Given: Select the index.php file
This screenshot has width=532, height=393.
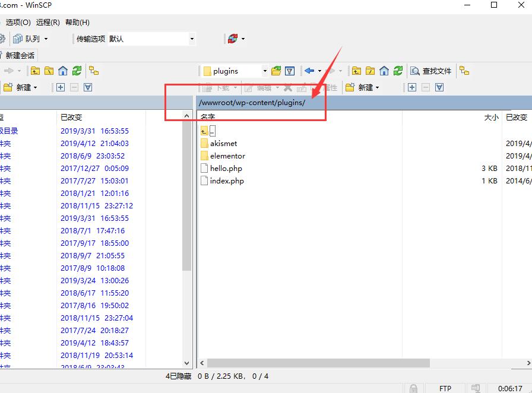Looking at the screenshot, I should [227, 181].
